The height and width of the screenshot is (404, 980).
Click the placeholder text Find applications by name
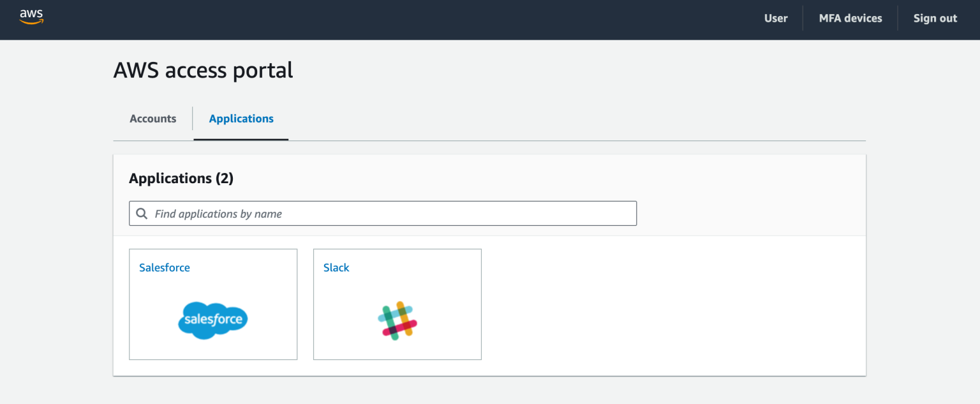[218, 213]
